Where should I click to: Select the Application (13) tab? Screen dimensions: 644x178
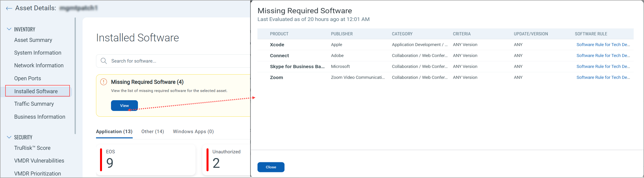pos(114,131)
